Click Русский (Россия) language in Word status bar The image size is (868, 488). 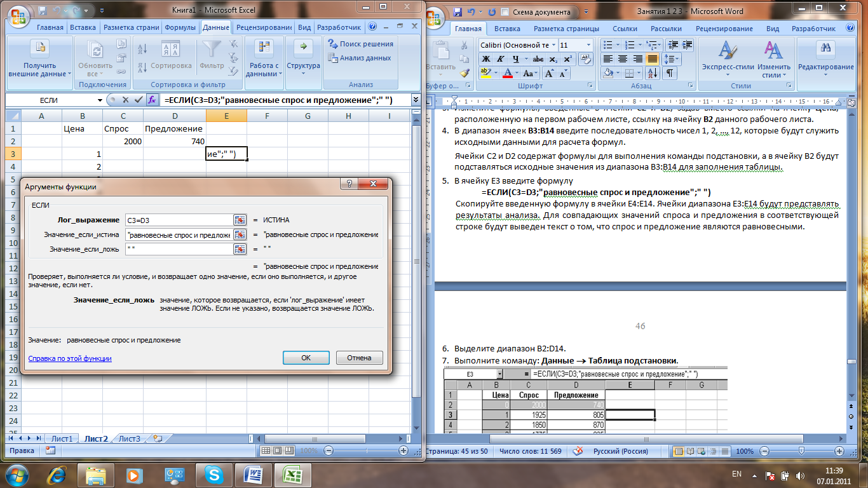click(x=620, y=451)
